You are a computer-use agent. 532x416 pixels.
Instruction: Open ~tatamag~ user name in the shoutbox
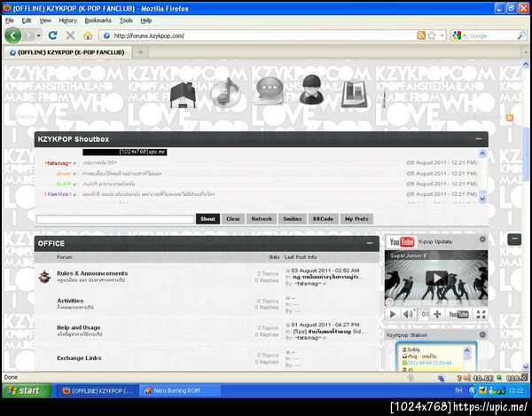58,163
